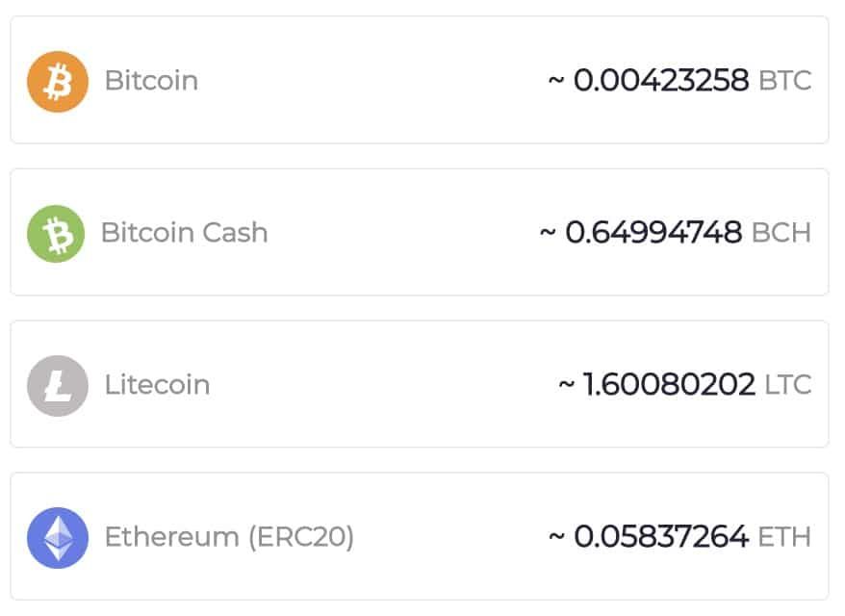Click the orange Bitcoin logo icon
845x616 pixels.
[x=58, y=81]
